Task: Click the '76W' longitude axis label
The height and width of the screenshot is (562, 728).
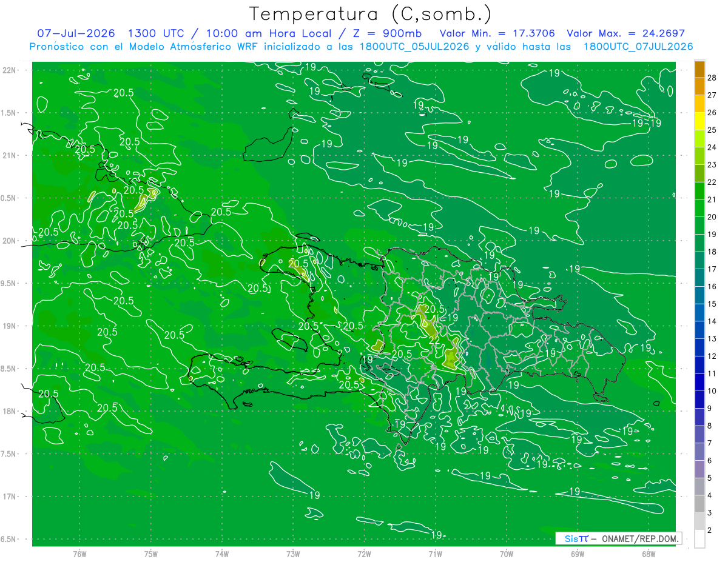Action: coord(79,554)
